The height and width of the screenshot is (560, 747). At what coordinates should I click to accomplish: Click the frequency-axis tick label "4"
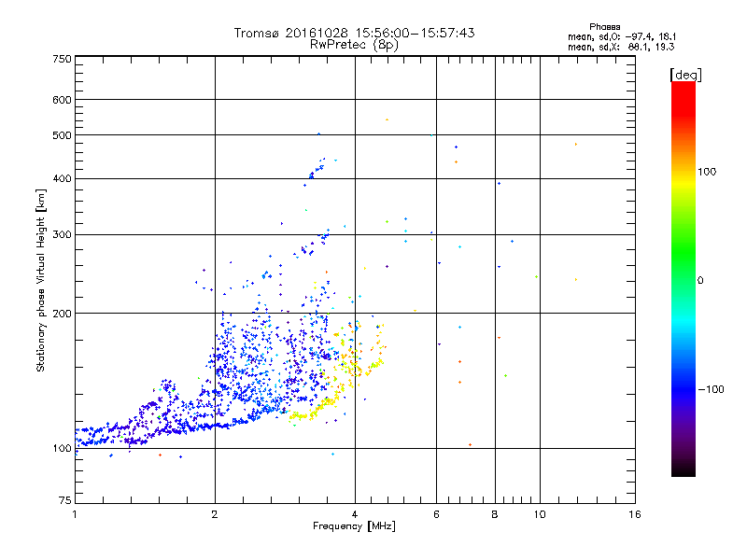tap(355, 514)
